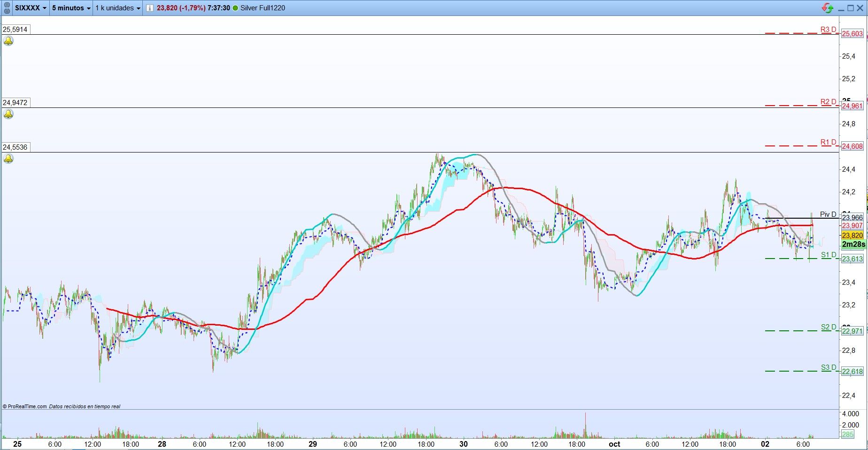This screenshot has width=868, height=450.
Task: Click the 24,8 price axis tick
Action: point(849,124)
